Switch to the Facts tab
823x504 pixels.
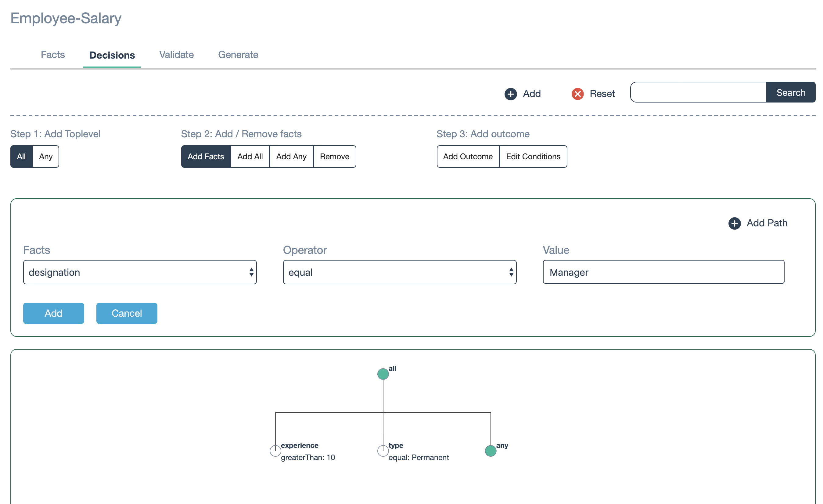pyautogui.click(x=52, y=55)
